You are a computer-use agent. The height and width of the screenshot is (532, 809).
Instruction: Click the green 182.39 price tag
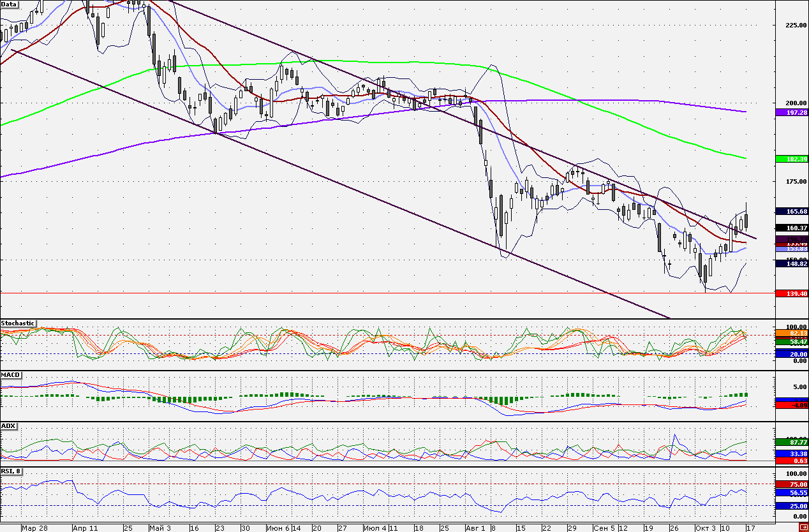click(790, 158)
